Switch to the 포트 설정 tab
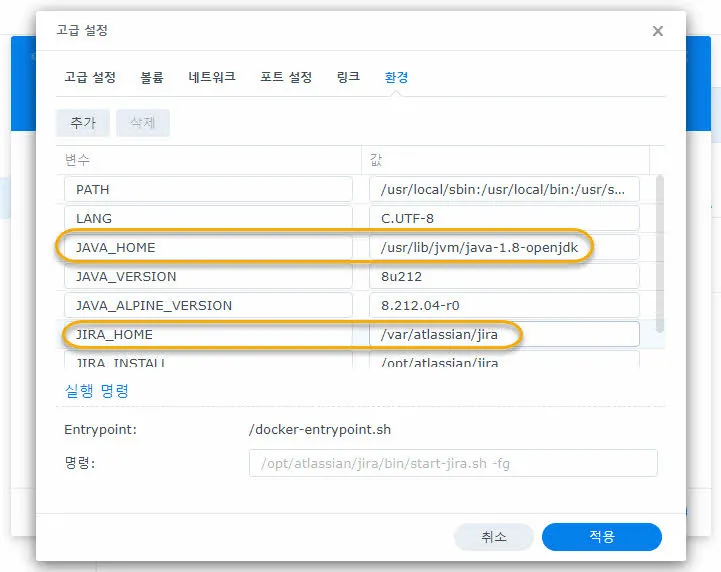 (x=286, y=77)
